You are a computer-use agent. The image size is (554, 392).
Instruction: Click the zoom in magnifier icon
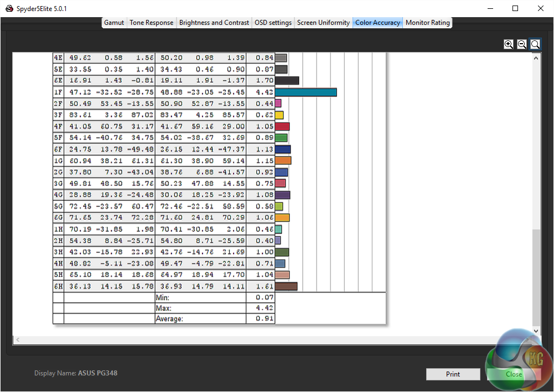point(509,44)
